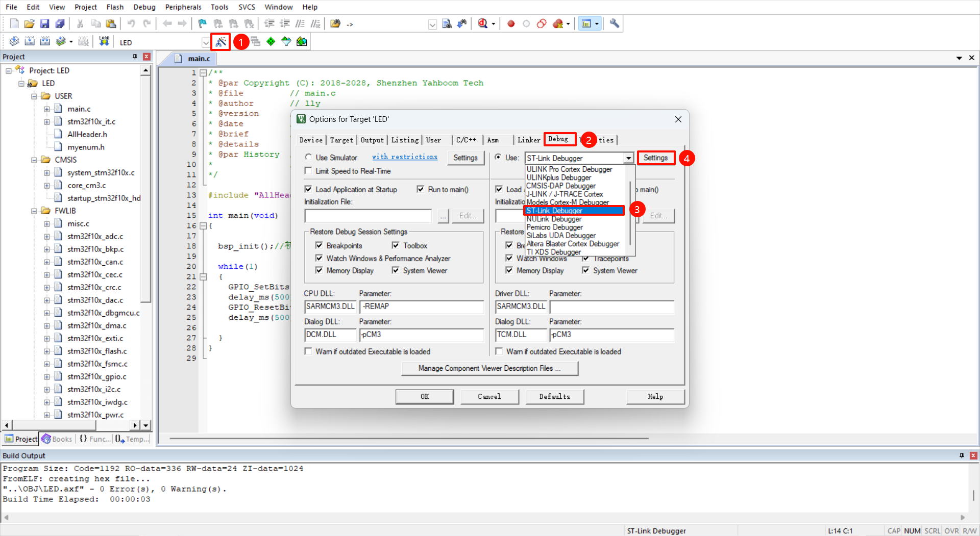Click the kill all breakpoints icon
This screenshot has height=536, width=980.
point(558,23)
